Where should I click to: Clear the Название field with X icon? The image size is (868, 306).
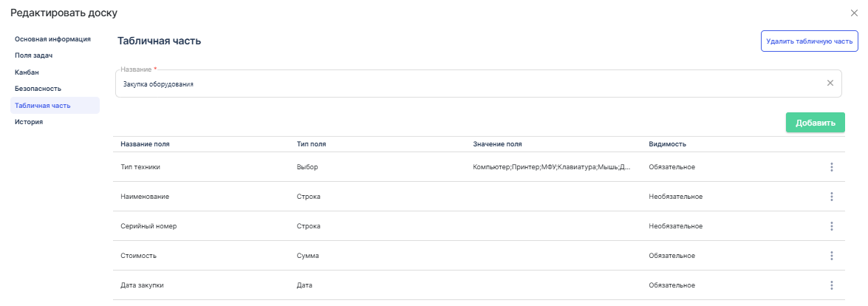[x=830, y=84]
